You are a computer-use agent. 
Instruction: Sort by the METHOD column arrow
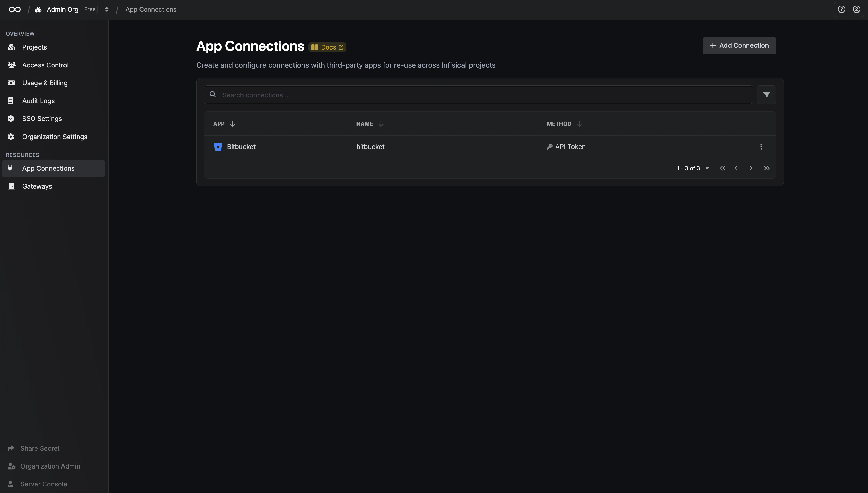coord(579,124)
